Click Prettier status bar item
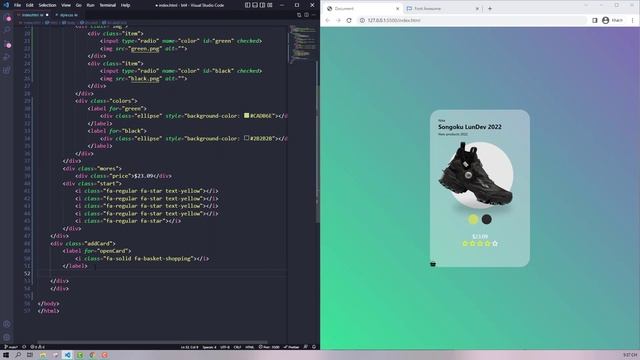640x360 pixels. click(292, 347)
